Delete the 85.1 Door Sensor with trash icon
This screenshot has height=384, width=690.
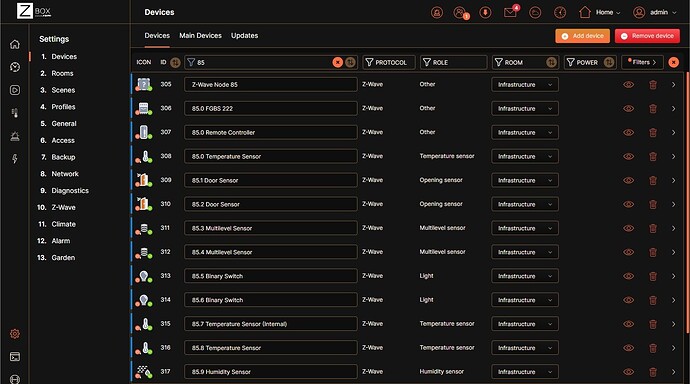coord(653,180)
